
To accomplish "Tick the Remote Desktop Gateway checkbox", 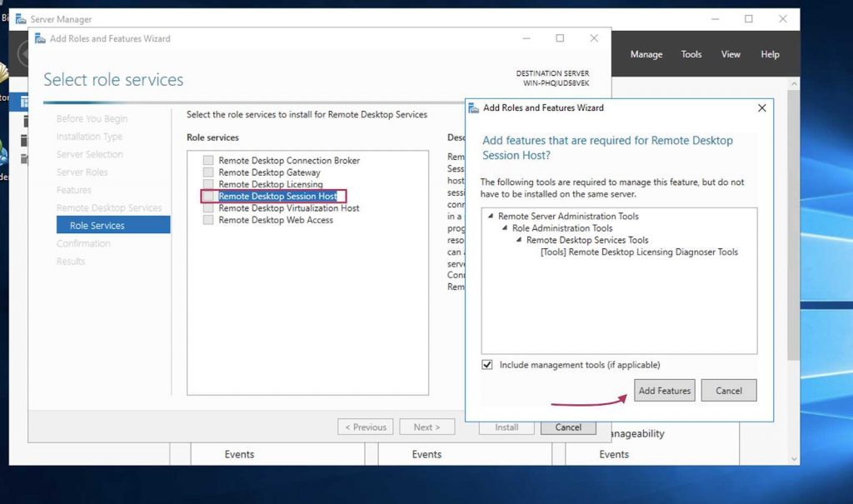I will (x=208, y=172).
